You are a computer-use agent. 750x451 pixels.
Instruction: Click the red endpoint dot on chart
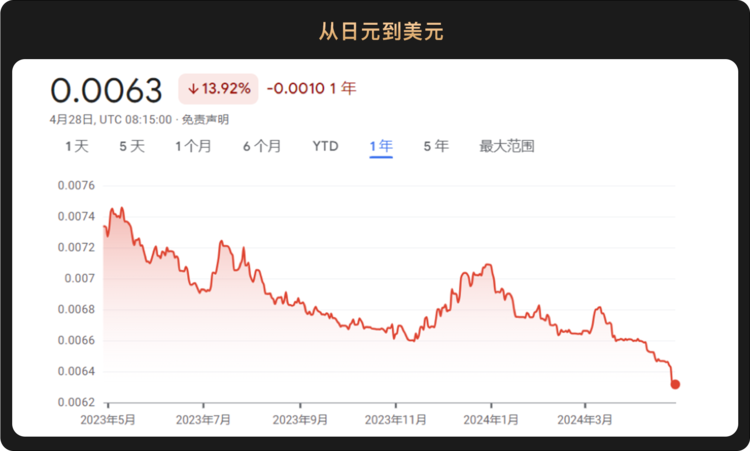click(x=675, y=384)
